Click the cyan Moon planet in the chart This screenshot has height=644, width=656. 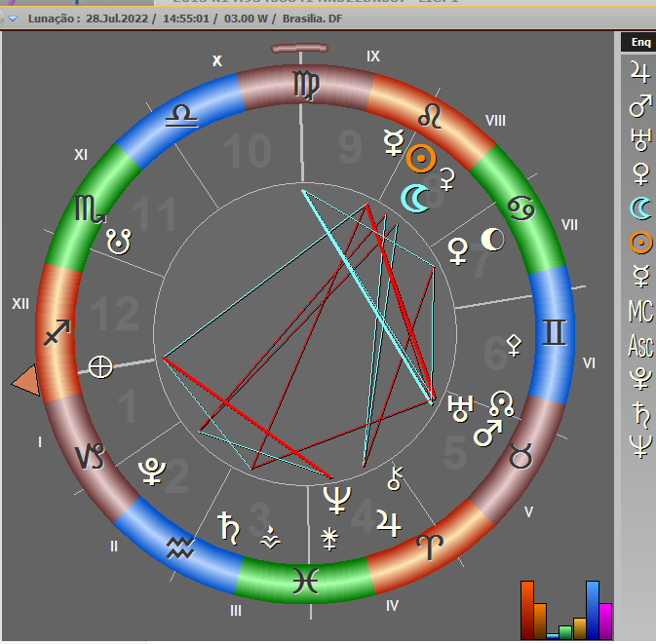point(415,198)
